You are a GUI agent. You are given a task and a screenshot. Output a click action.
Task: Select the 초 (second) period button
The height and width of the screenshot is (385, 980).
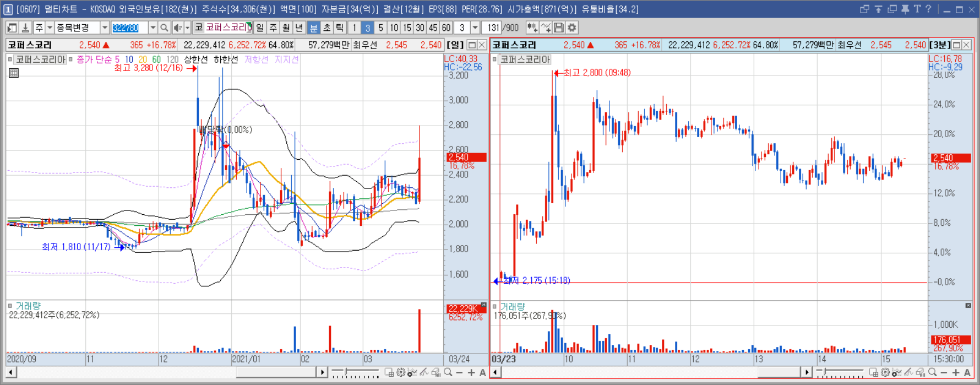[x=327, y=28]
